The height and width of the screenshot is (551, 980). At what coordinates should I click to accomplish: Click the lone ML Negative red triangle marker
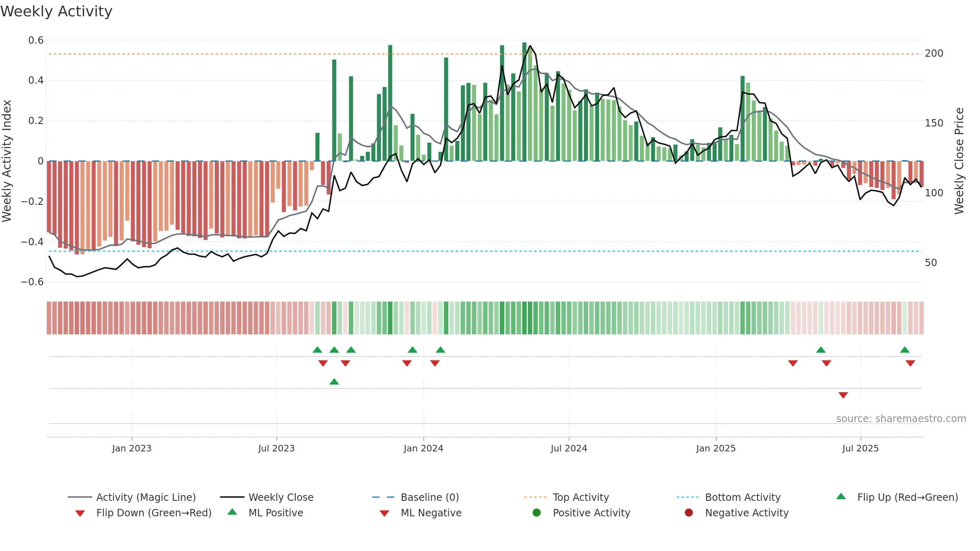843,395
